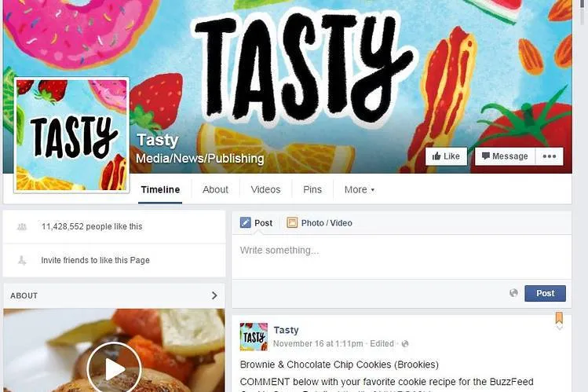Image resolution: width=588 pixels, height=392 pixels.
Task: Click the thumbs-up Like button
Action: pyautogui.click(x=446, y=156)
